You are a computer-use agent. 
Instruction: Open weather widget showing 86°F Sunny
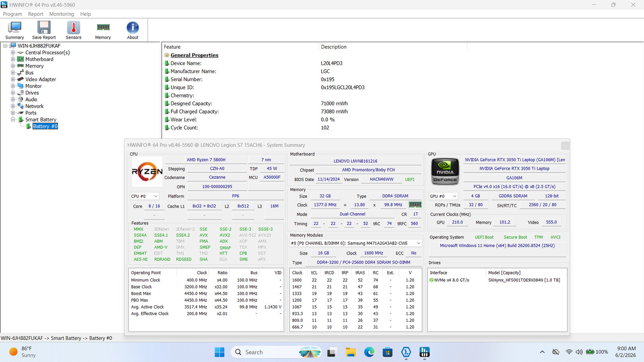click(x=23, y=352)
